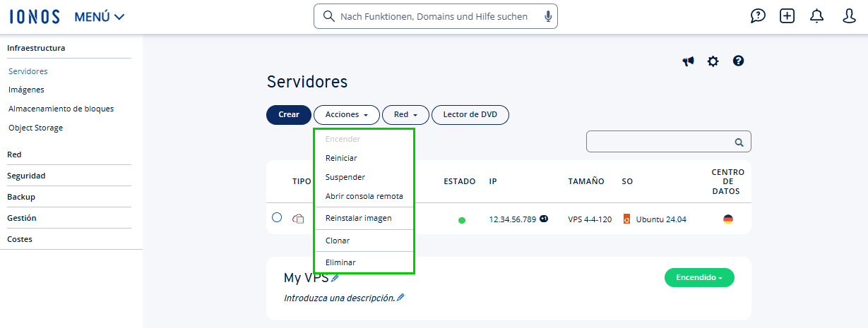
Task: Open settings gear icon
Action: coord(713,61)
